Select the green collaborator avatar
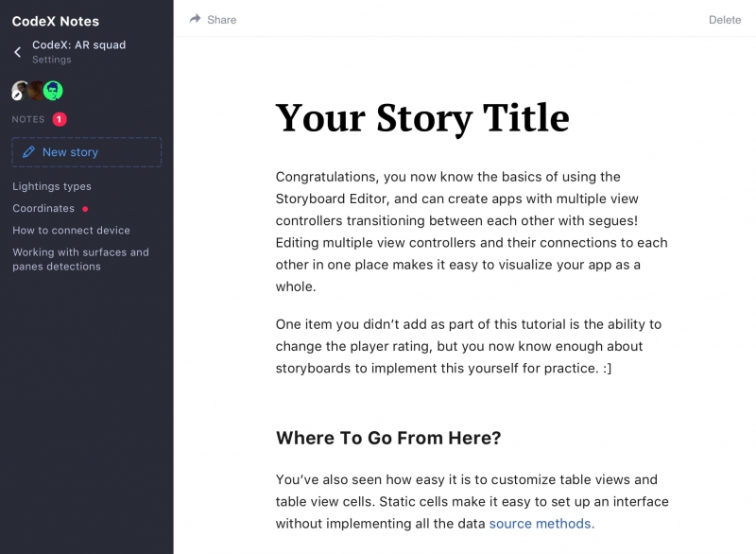The image size is (756, 554). [53, 91]
